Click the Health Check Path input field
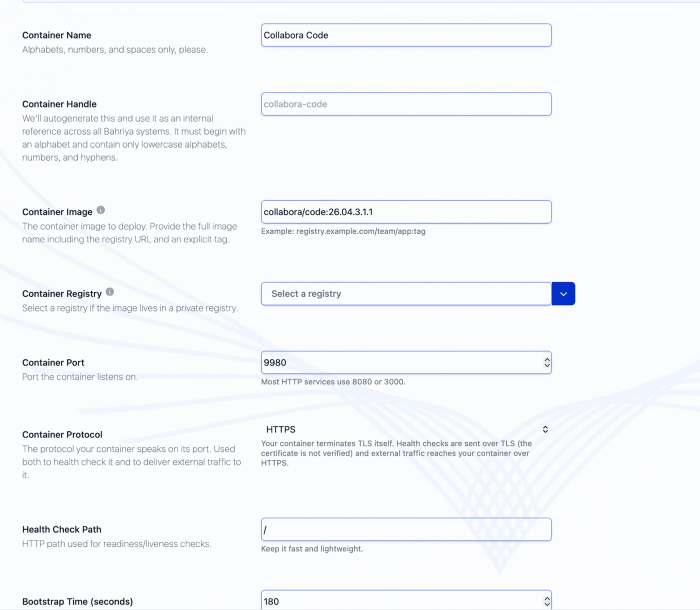Image resolution: width=700 pixels, height=610 pixels. pos(406,529)
